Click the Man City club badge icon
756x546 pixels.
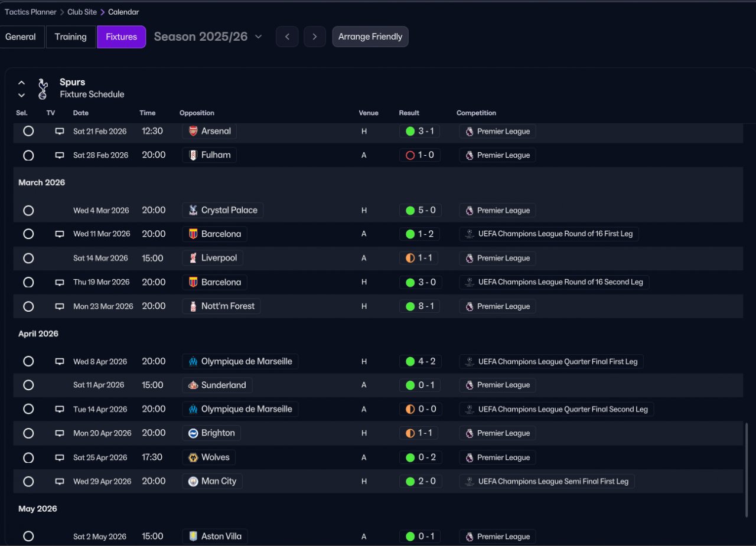point(193,481)
